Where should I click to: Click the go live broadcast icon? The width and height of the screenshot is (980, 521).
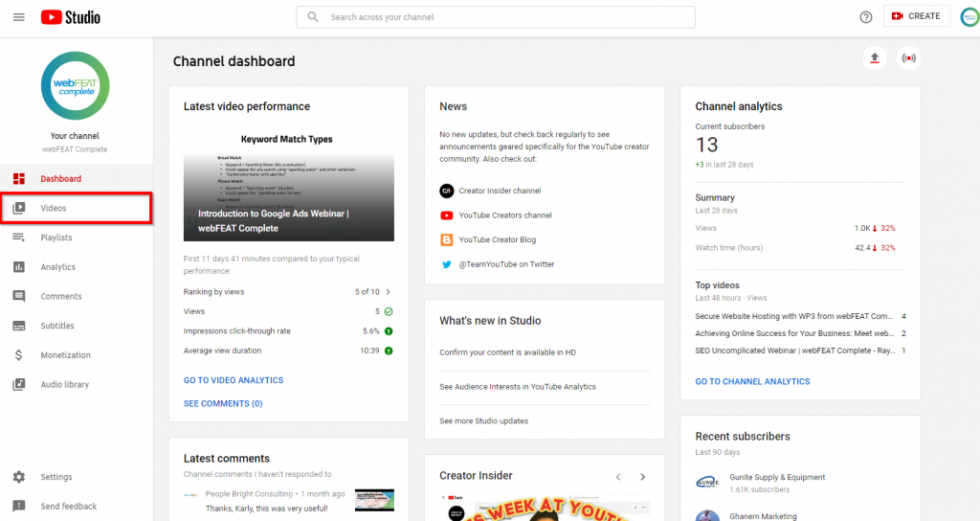[x=909, y=58]
